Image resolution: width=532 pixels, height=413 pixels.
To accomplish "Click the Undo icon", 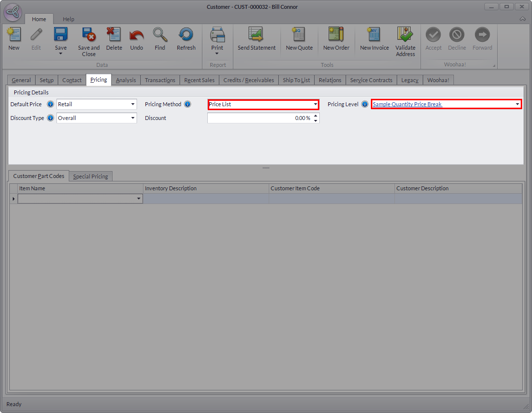I will click(x=137, y=35).
